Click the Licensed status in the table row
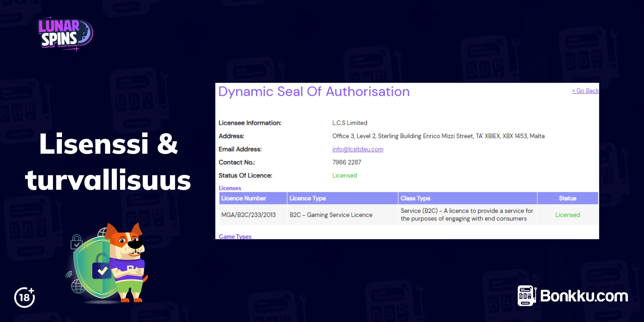The image size is (644, 322). pyautogui.click(x=568, y=215)
